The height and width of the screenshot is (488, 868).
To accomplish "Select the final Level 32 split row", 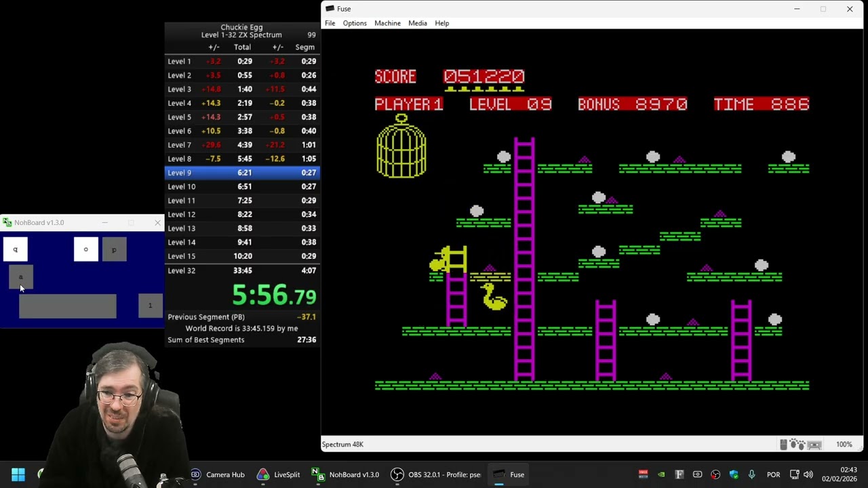I will (x=242, y=270).
